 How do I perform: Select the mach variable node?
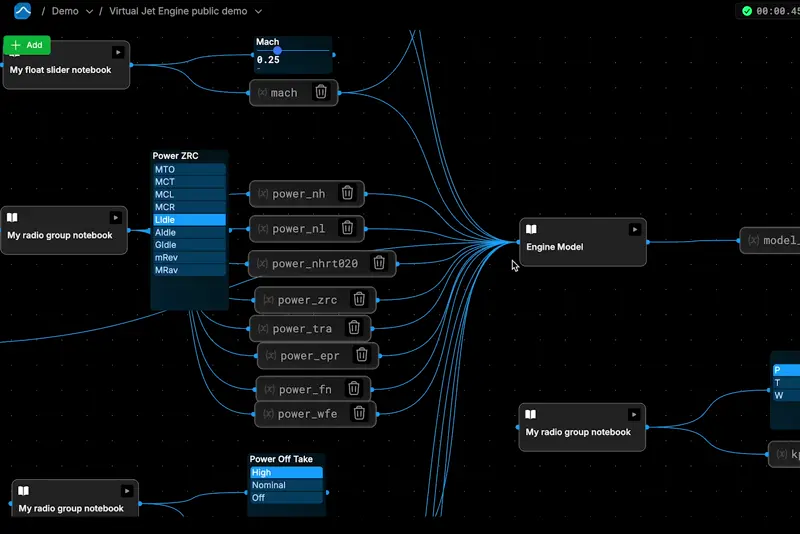click(x=293, y=92)
